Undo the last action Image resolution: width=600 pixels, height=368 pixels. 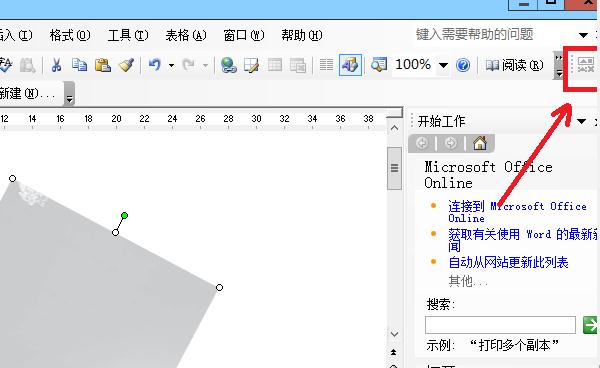coord(155,65)
